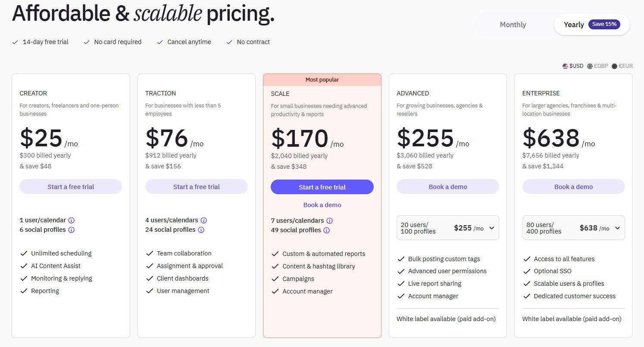Click the Save 15% badge
644x347 pixels.
pos(604,24)
